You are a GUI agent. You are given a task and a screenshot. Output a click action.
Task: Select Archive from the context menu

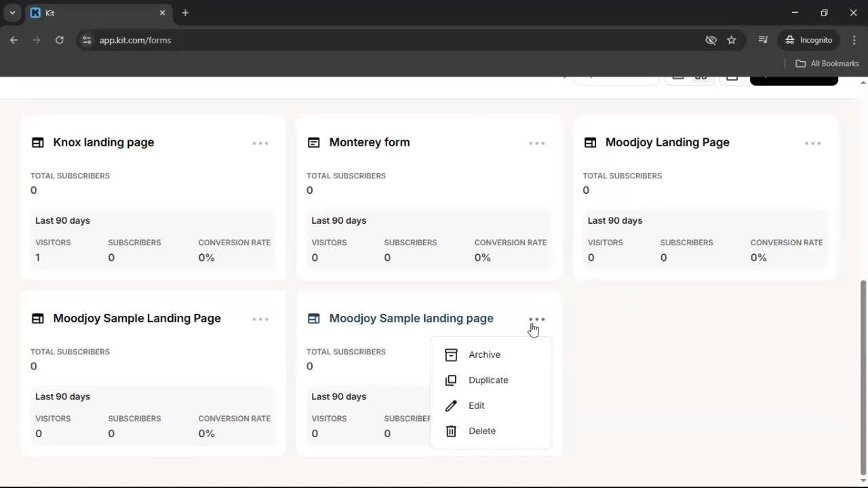point(484,354)
